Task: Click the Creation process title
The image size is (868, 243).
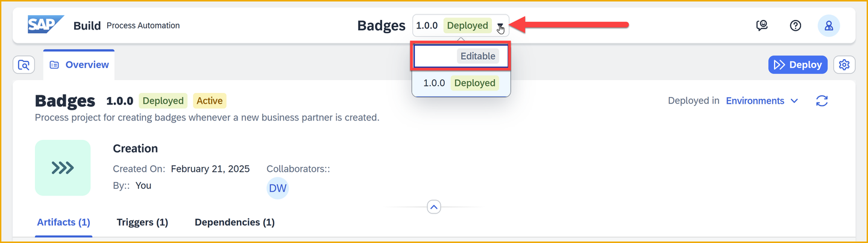Action: click(136, 148)
